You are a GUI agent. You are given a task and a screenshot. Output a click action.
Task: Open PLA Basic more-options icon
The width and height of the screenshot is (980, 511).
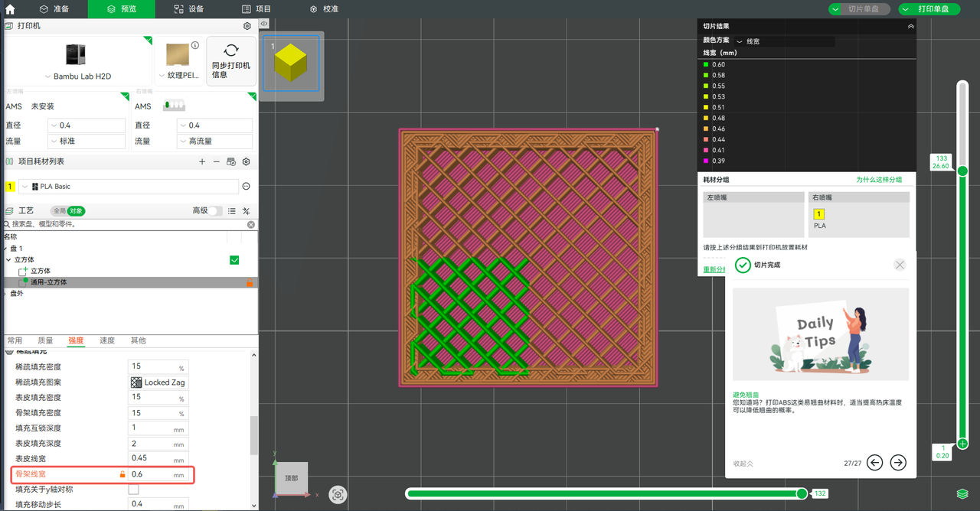pos(247,187)
